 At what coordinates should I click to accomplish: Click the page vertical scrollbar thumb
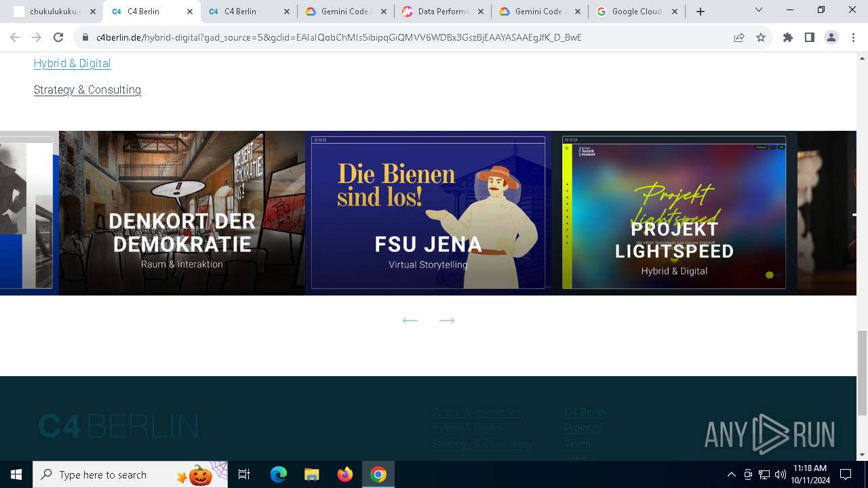[862, 372]
